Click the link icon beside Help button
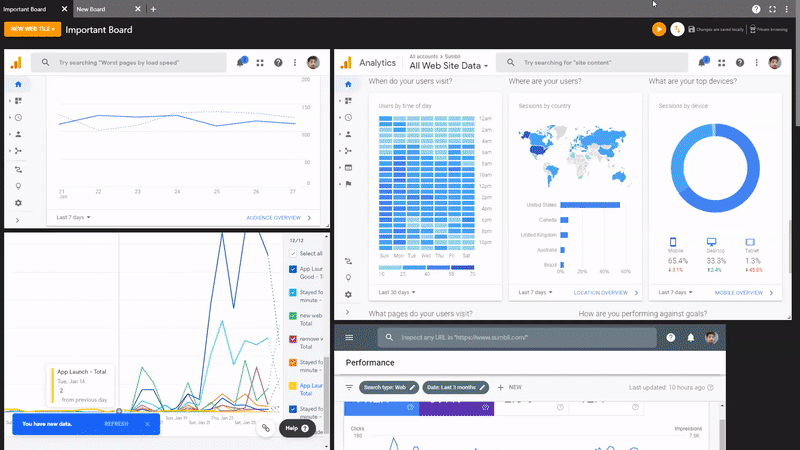The width and height of the screenshot is (800, 450). point(266,427)
